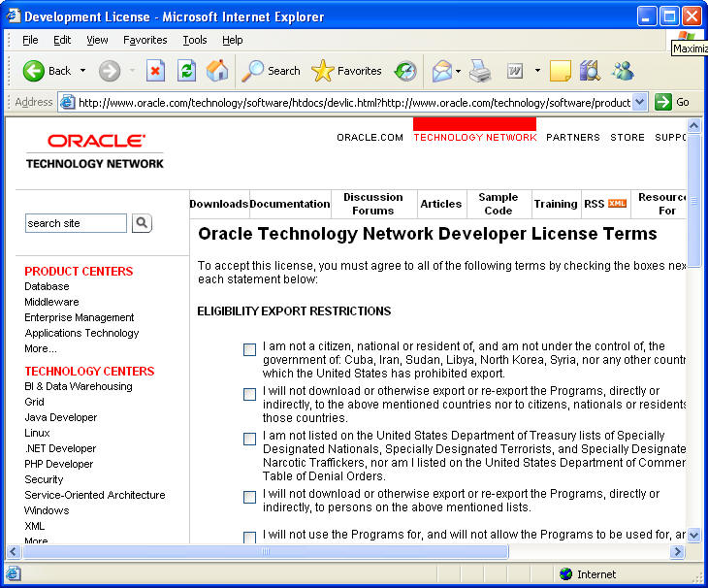This screenshot has width=708, height=588.
Task: Open the Edit with Word dropdown arrow
Action: click(x=537, y=71)
